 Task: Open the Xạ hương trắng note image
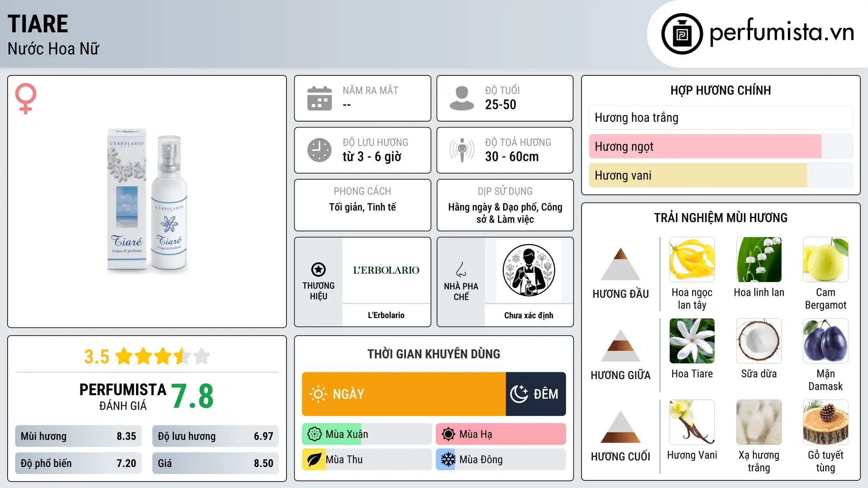pyautogui.click(x=759, y=422)
